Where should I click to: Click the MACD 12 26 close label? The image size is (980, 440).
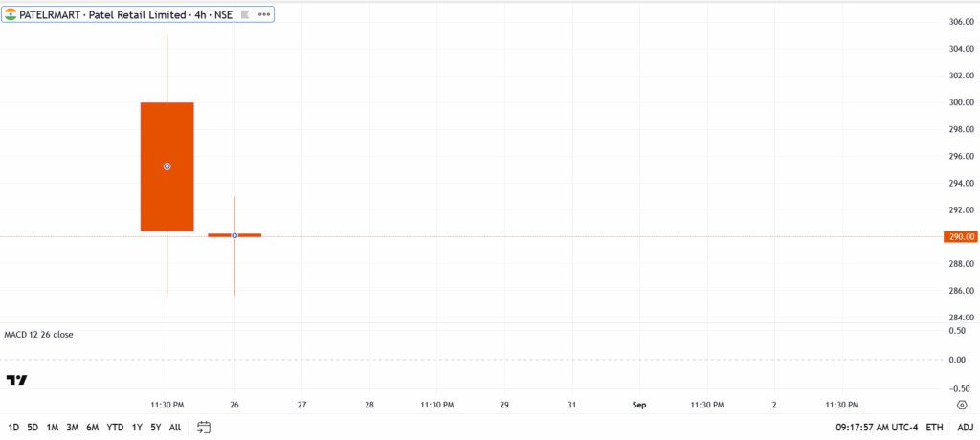point(39,335)
